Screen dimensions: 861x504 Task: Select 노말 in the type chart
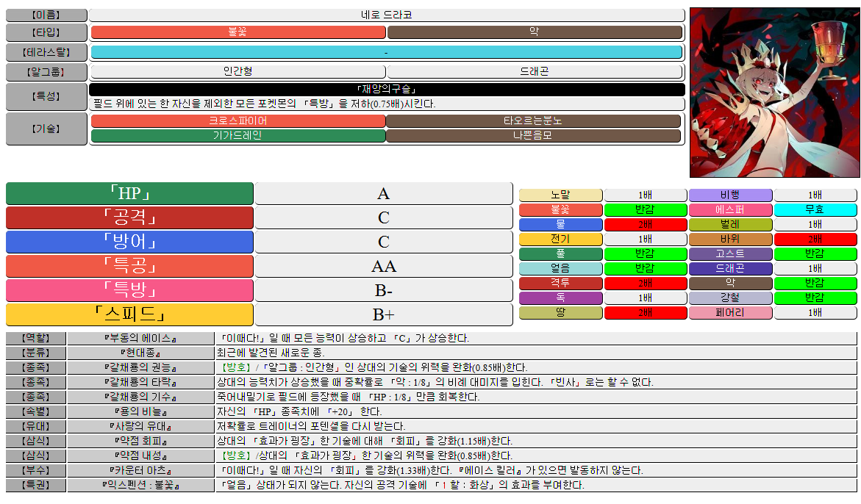[560, 195]
